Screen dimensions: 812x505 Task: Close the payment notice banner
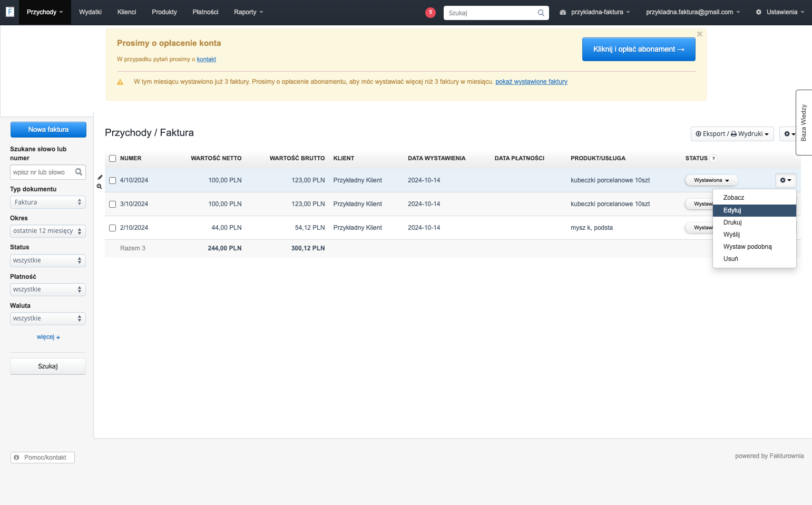[x=700, y=34]
